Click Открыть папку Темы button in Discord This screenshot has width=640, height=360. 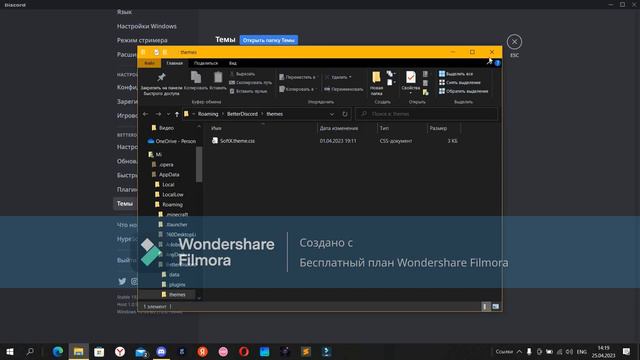point(269,40)
